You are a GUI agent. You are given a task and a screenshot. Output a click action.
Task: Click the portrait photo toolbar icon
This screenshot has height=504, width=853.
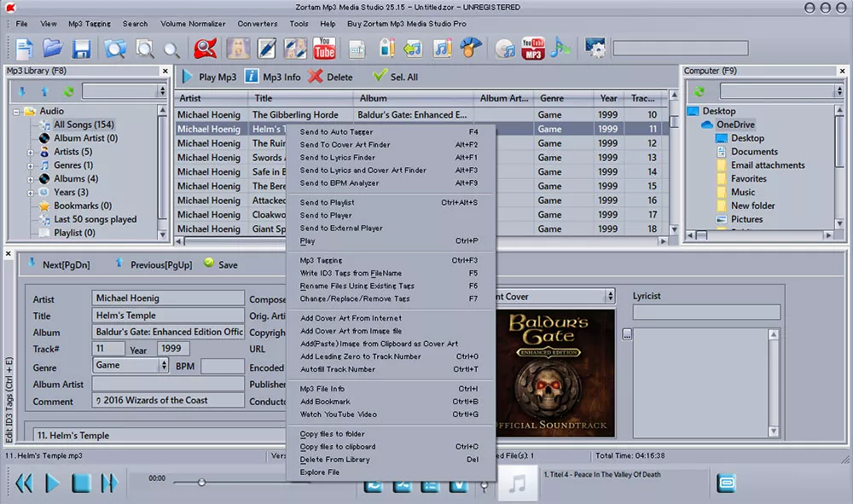coord(238,49)
